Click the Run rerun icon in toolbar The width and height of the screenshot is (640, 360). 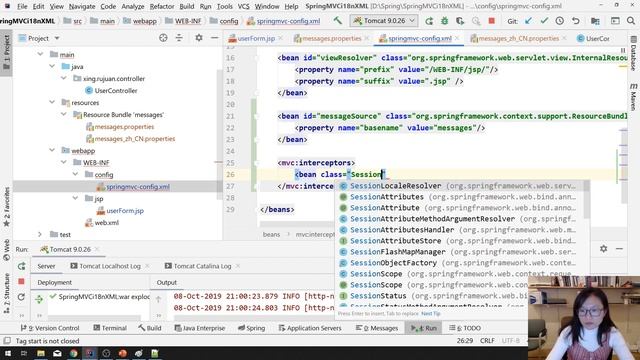tap(429, 21)
